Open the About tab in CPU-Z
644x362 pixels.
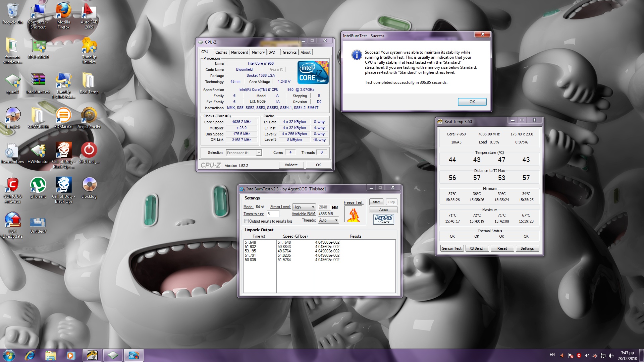pos(306,52)
